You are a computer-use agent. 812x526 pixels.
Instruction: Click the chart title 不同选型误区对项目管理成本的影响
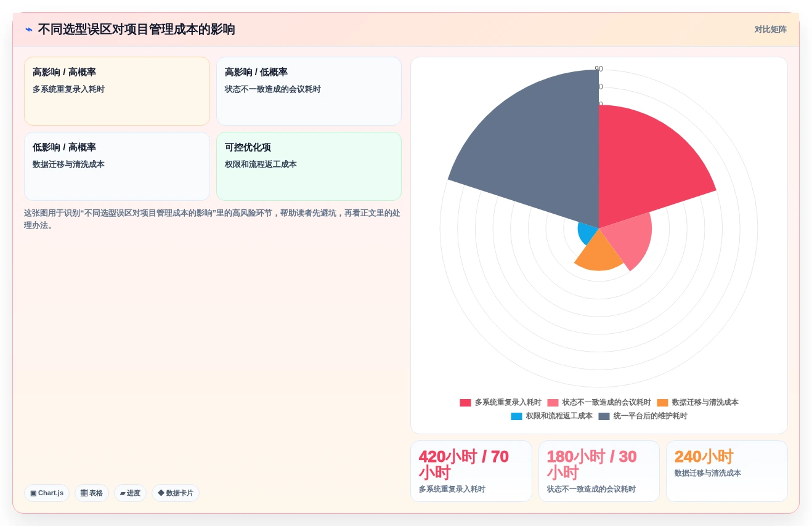[x=136, y=30]
